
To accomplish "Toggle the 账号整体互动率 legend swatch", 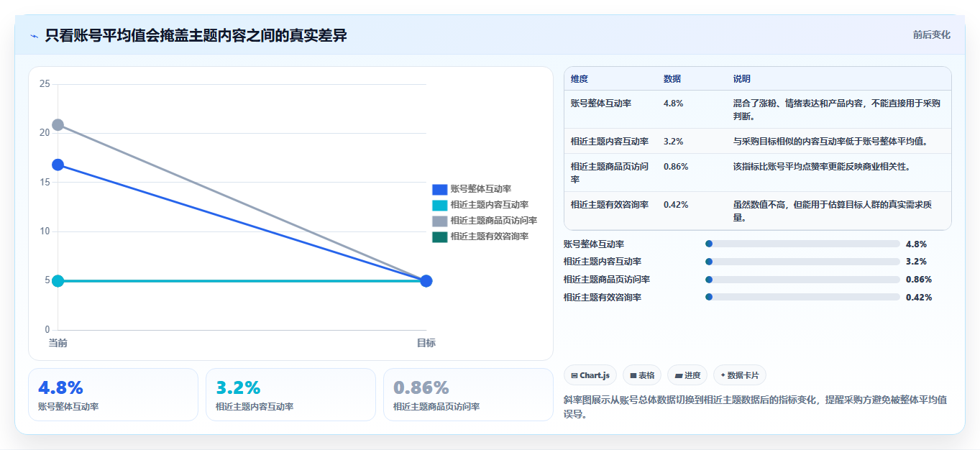I will pyautogui.click(x=439, y=189).
